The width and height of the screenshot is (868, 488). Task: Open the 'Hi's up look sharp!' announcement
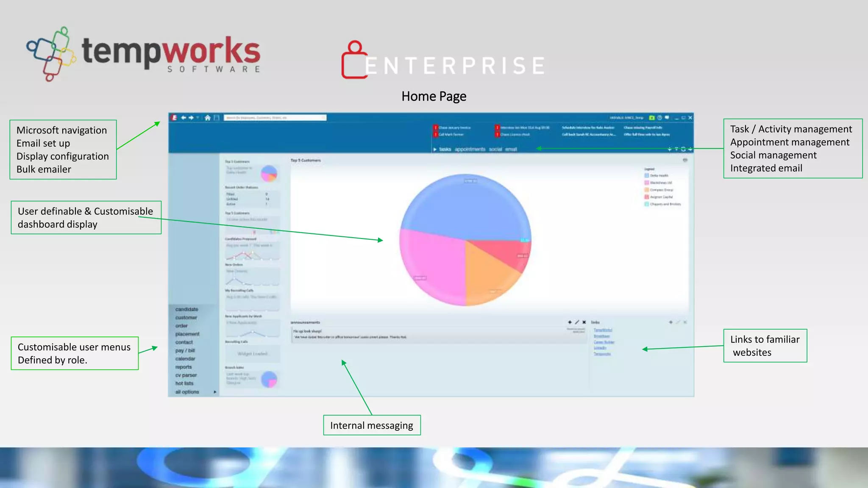point(439,334)
